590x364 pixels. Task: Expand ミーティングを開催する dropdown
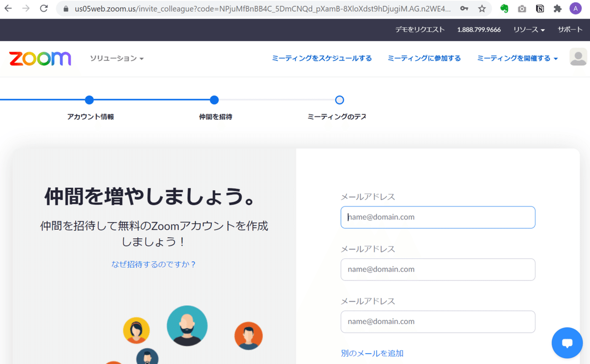(517, 58)
